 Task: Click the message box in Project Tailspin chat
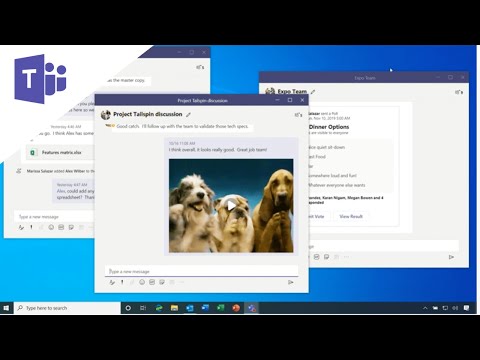202,271
